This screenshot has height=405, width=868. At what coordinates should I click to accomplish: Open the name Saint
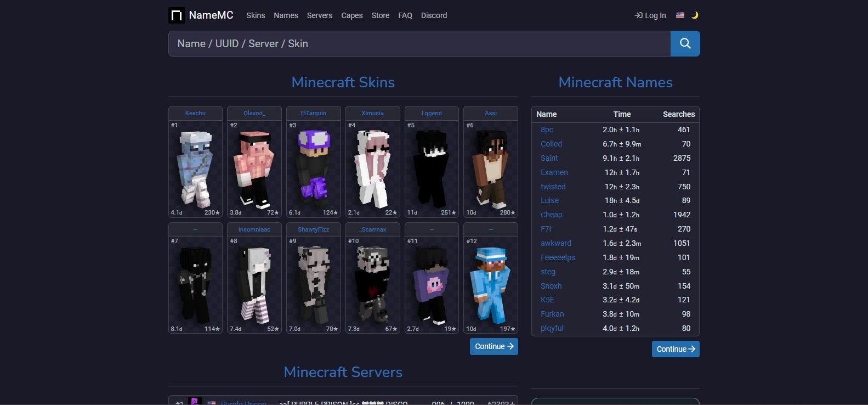click(x=549, y=158)
